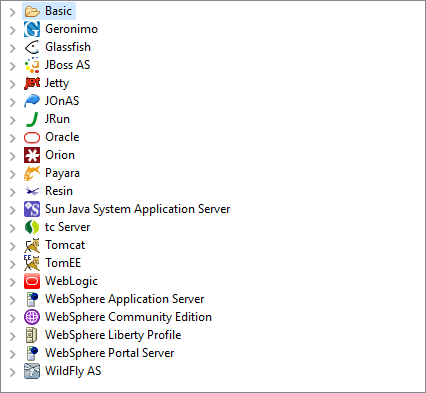Select the Payara label

coord(62,173)
